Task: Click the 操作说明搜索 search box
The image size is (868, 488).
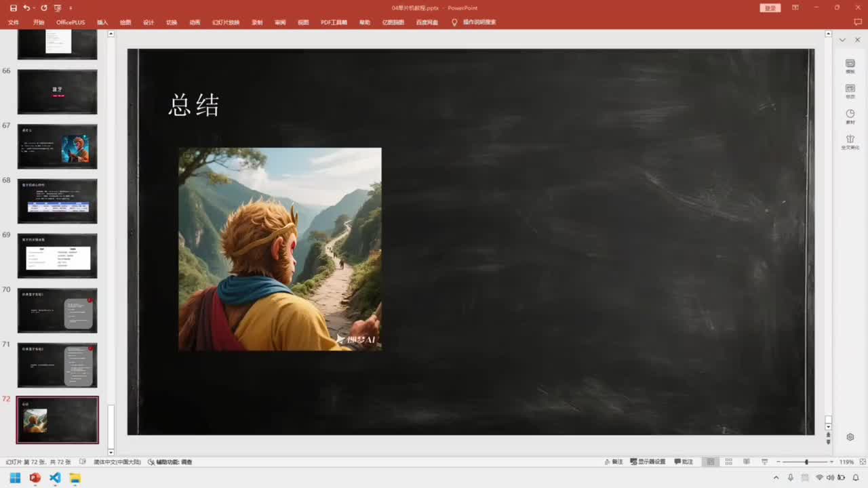Action: tap(479, 22)
